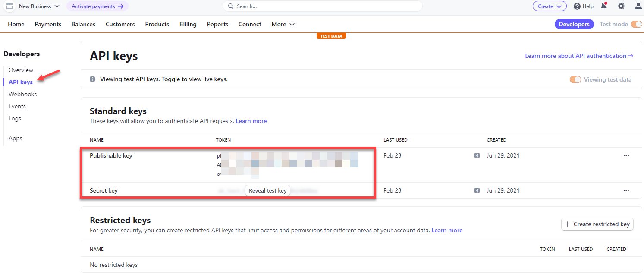
Task: Click info icon in Secret key row
Action: [477, 190]
